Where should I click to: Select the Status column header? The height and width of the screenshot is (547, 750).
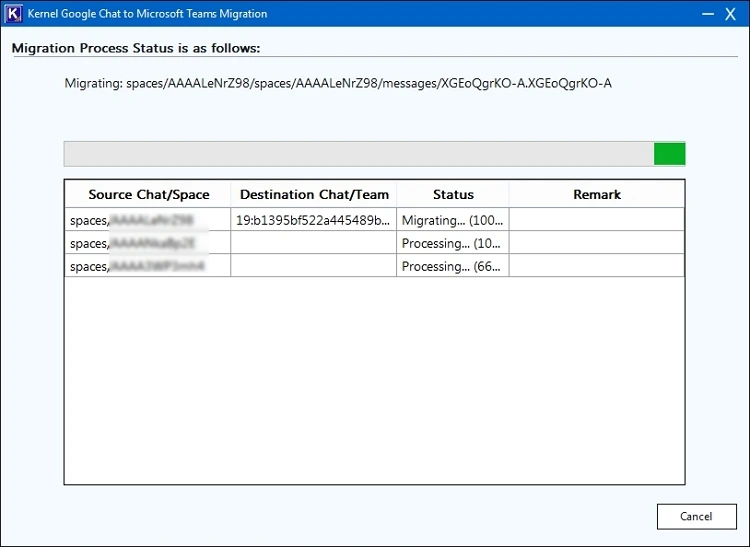453,195
